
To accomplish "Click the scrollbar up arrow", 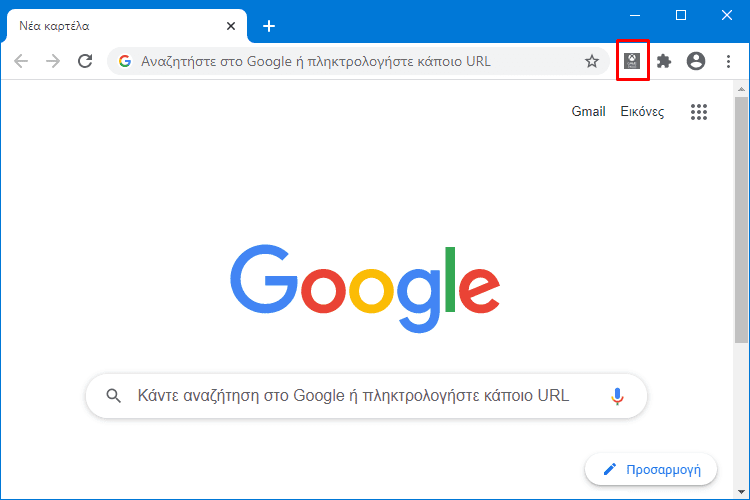I will pyautogui.click(x=741, y=89).
